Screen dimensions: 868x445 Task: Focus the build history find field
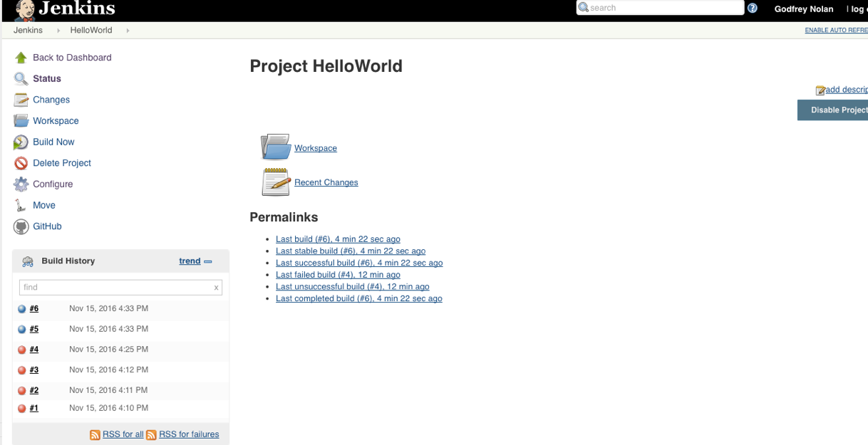click(120, 288)
